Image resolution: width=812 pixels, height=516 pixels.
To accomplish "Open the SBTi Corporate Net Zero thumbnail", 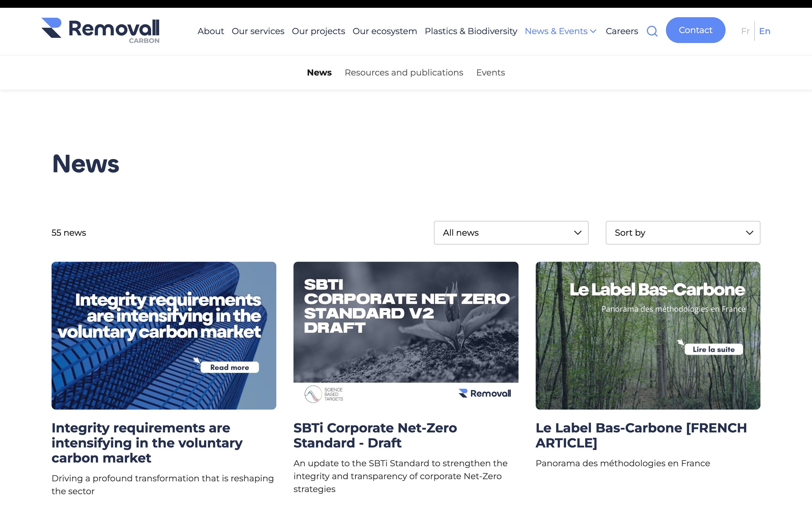I will click(406, 335).
